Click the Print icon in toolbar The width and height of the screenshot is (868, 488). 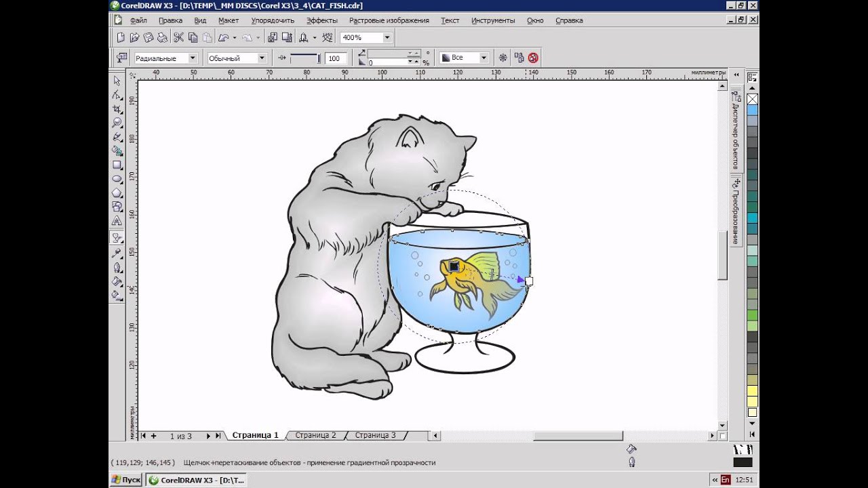[163, 38]
